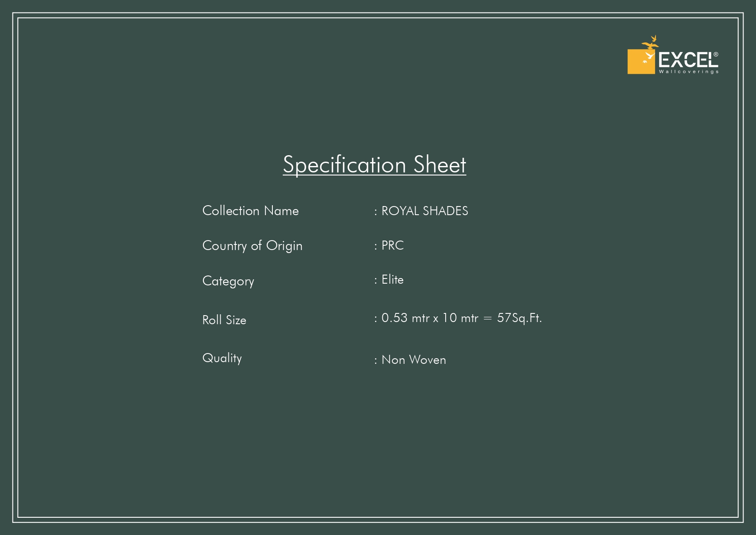Select the Country of Origin label
Viewport: 756px width, 535px height.
[x=252, y=246]
